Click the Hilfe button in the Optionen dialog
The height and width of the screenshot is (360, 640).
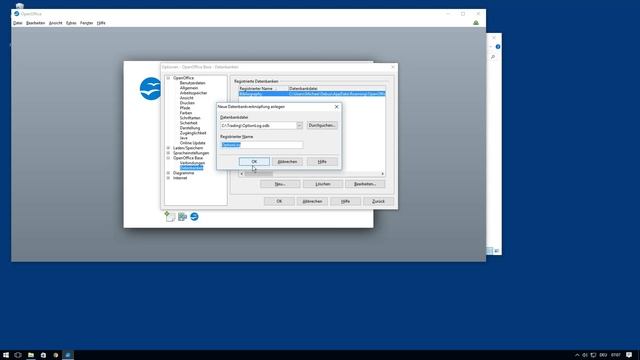tap(345, 201)
